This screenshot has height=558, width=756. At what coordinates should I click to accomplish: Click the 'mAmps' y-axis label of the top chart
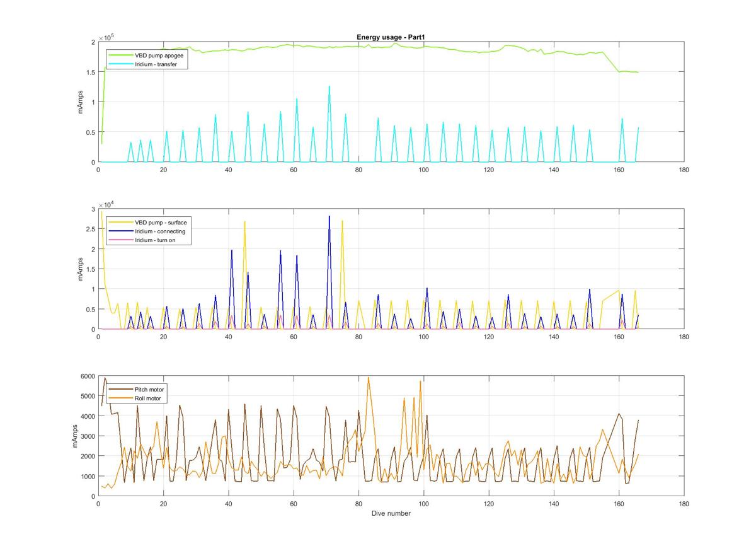81,102
